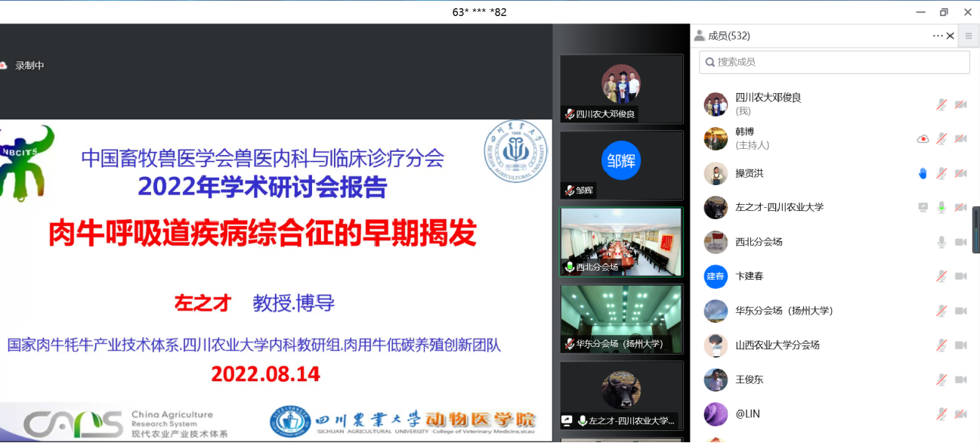Select the 西北分会场 video thumbnail
This screenshot has height=443, width=980.
coord(620,241)
